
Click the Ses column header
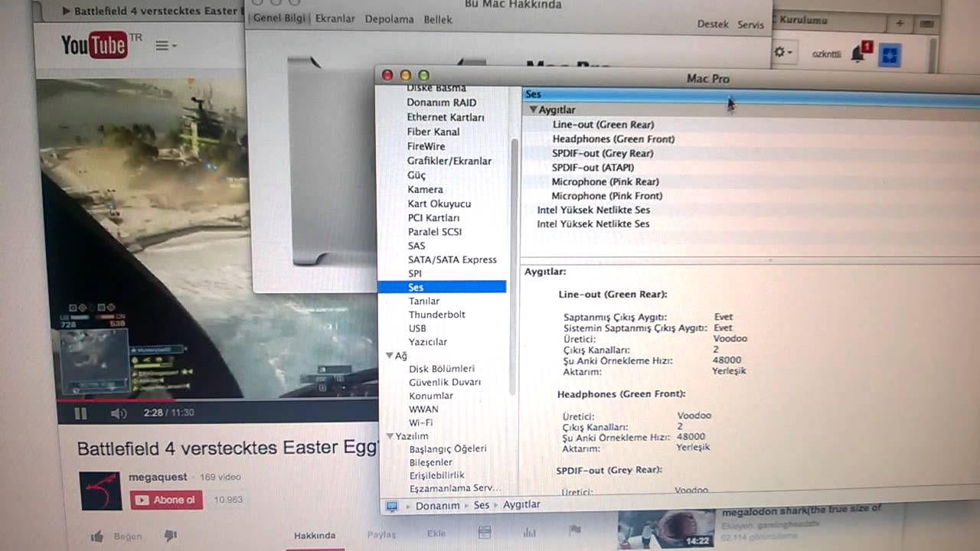(750, 94)
